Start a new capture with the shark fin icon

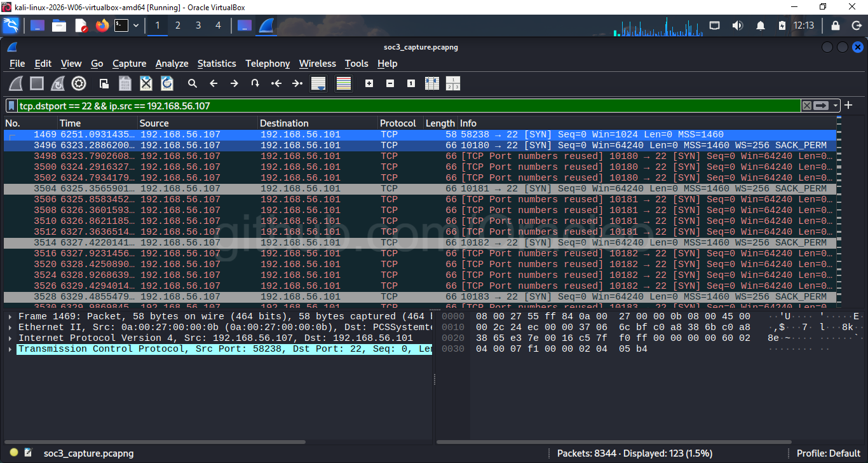click(16, 83)
